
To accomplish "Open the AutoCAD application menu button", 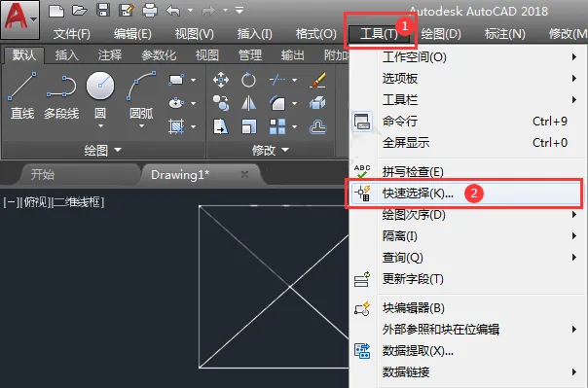I will [x=20, y=19].
